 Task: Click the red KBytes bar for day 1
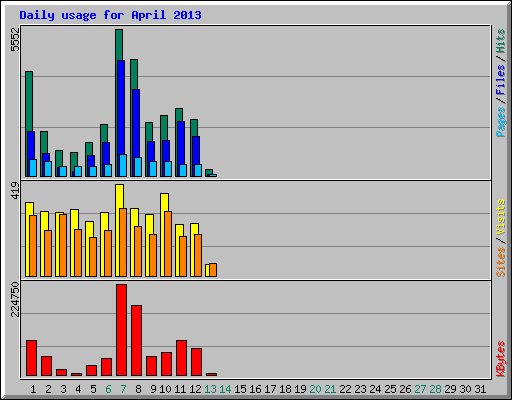click(31, 358)
